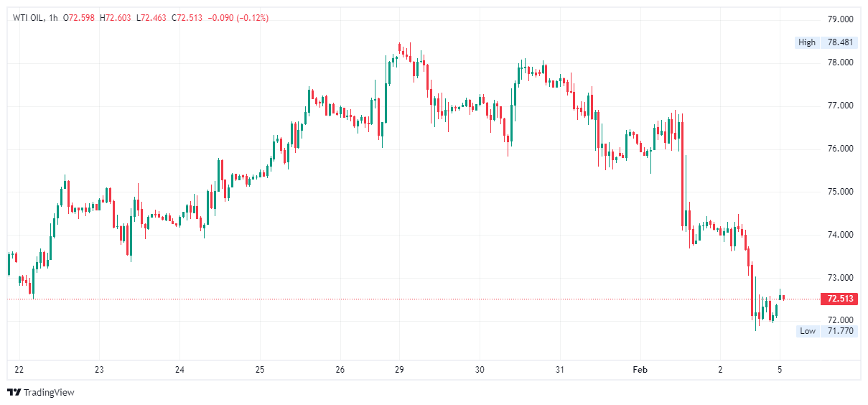
Task: Click the red 72.513 current price tag
Action: point(839,299)
